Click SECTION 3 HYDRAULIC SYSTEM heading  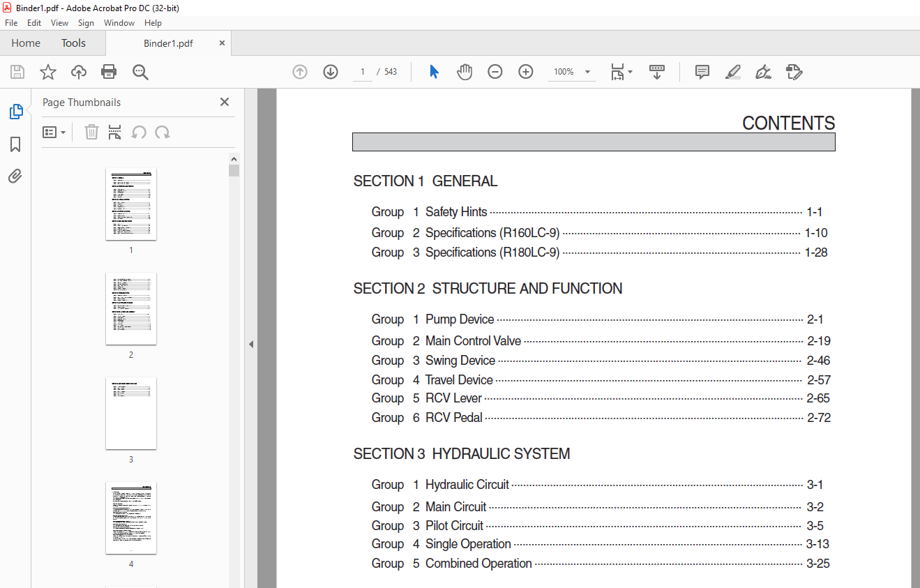[x=462, y=454]
